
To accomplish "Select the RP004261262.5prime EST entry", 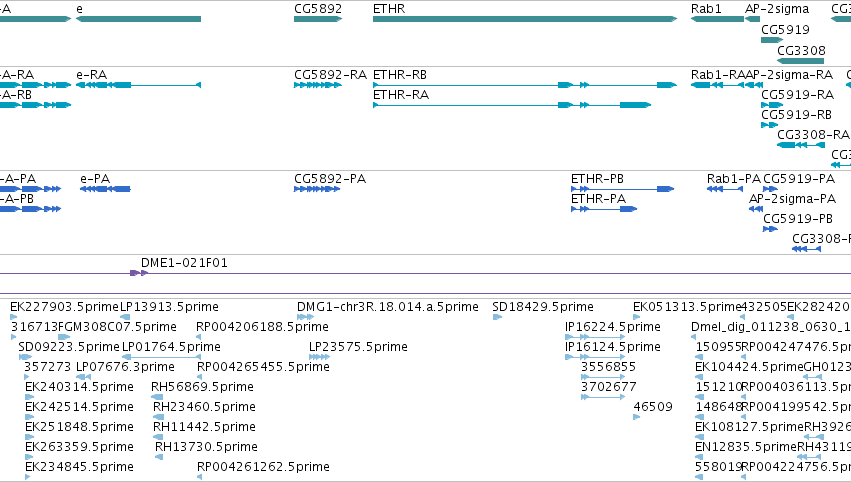I will (x=263, y=467).
